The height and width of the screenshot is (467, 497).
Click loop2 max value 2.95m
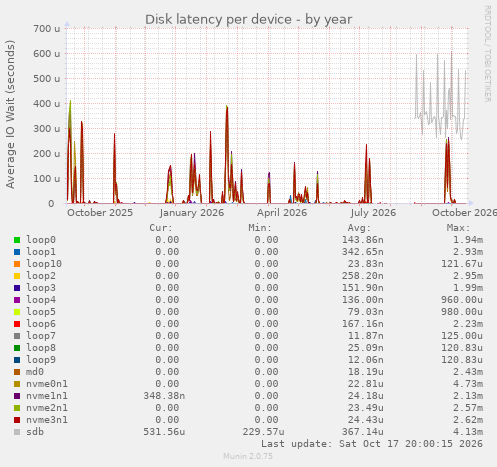point(468,276)
